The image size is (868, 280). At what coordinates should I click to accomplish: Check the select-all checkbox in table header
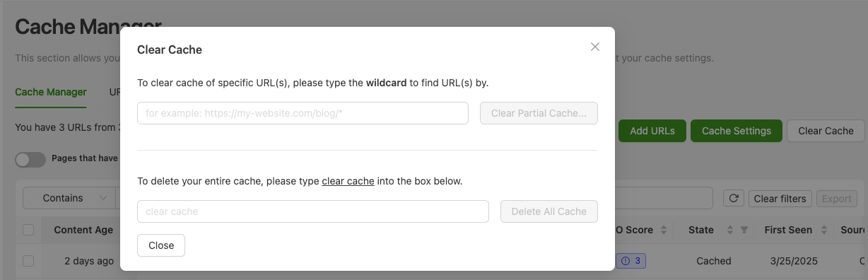pyautogui.click(x=28, y=230)
